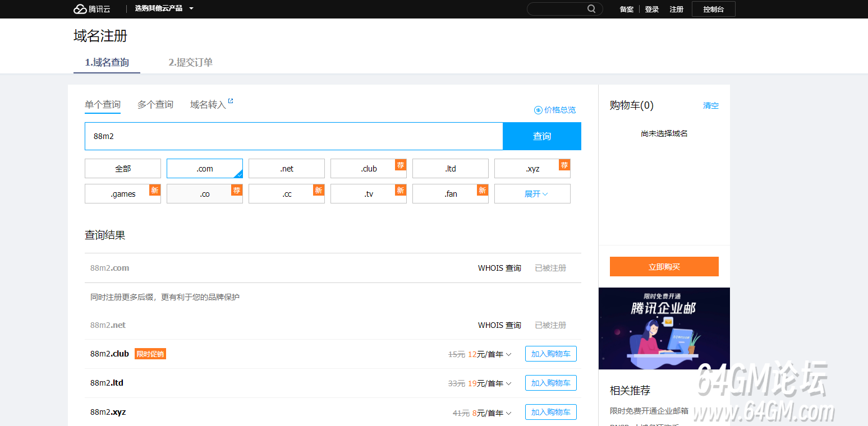This screenshot has height=426, width=868.
Task: Toggle the .games suffix filter
Action: [123, 194]
